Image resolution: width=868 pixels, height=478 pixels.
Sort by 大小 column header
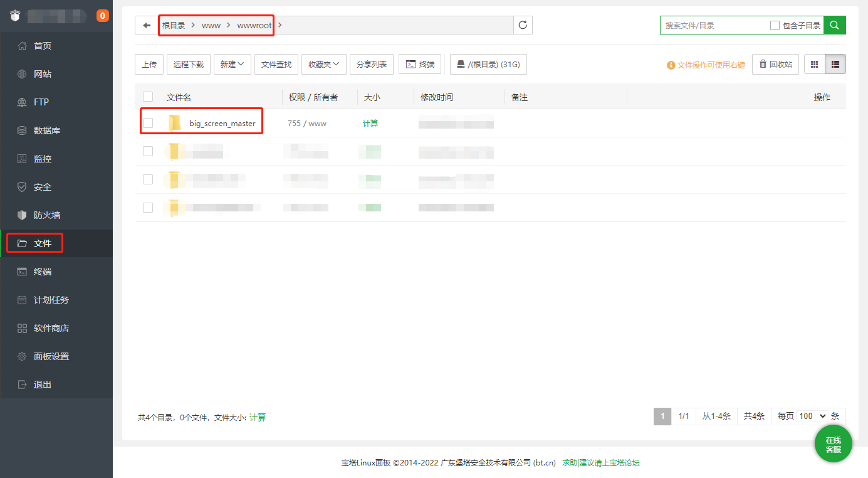372,97
